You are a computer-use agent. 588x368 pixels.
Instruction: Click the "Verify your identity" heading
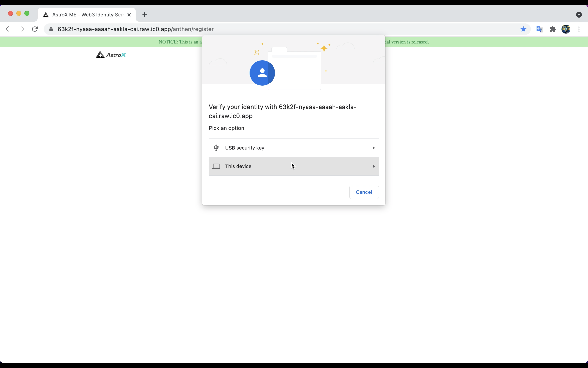coord(283,111)
